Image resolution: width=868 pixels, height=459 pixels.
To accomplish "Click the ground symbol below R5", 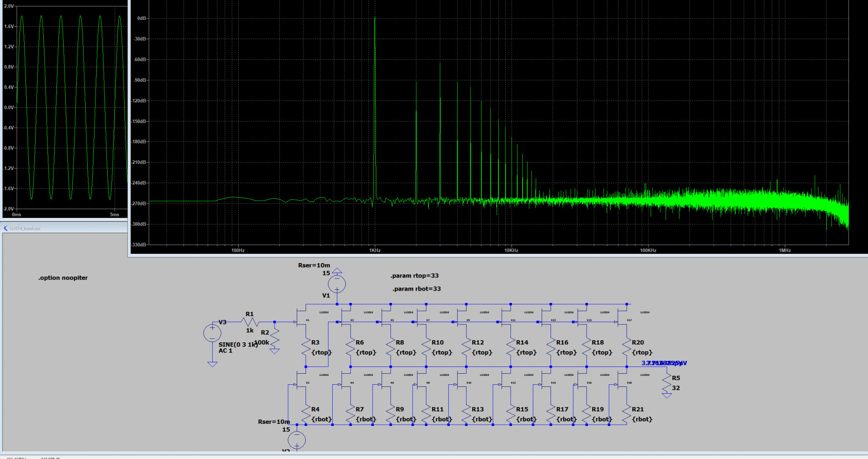I will [x=667, y=396].
